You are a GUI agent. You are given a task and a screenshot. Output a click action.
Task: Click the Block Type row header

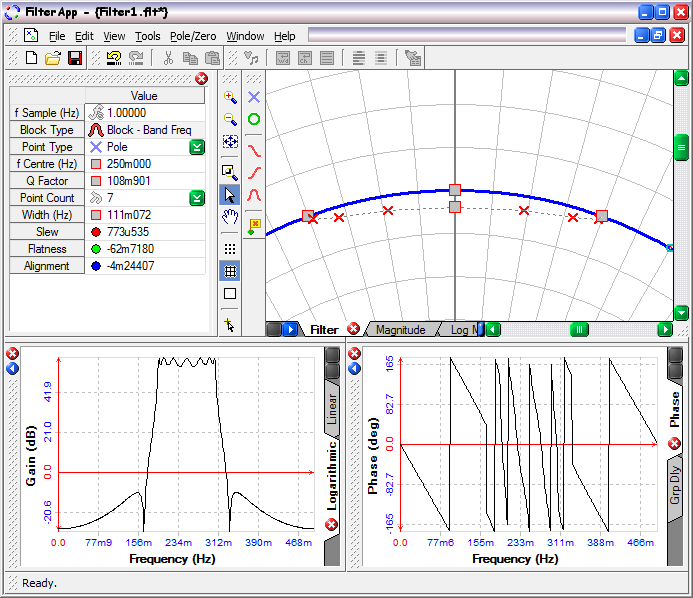47,130
